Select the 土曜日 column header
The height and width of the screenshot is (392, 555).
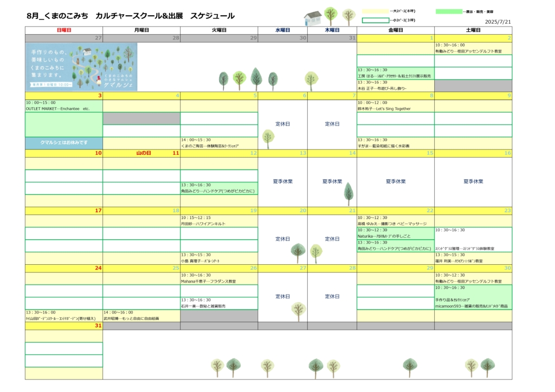click(473, 30)
